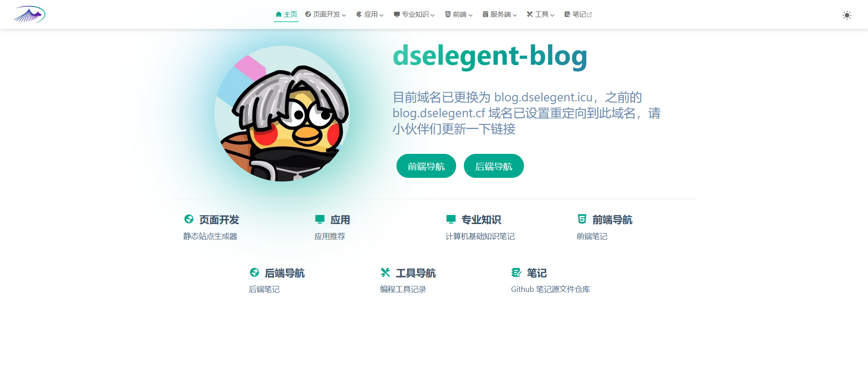Image resolution: width=868 pixels, height=391 pixels.
Task: Click the chick avatar hero image
Action: point(282,114)
